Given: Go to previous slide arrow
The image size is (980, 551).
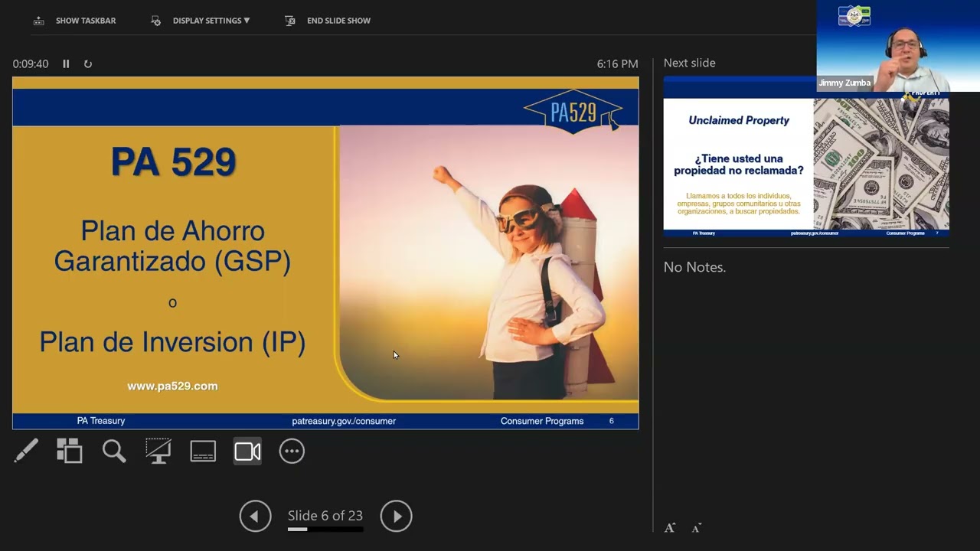Looking at the screenshot, I should 255,516.
